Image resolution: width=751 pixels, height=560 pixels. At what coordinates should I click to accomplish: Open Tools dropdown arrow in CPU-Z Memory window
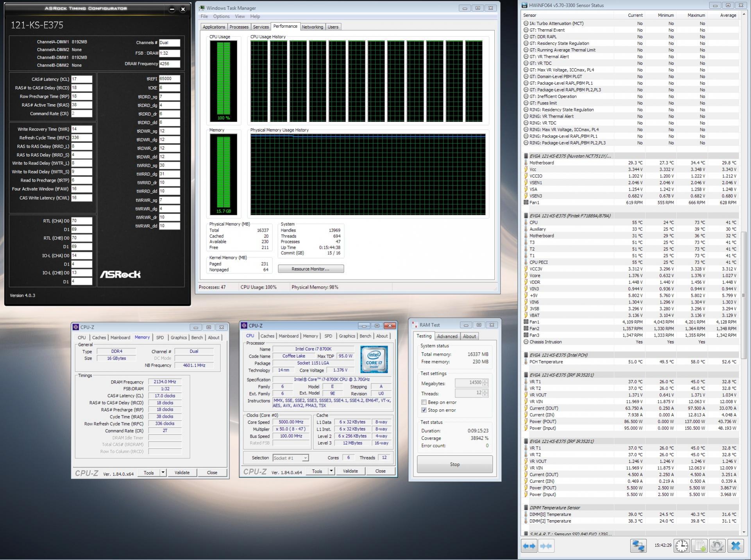click(163, 473)
